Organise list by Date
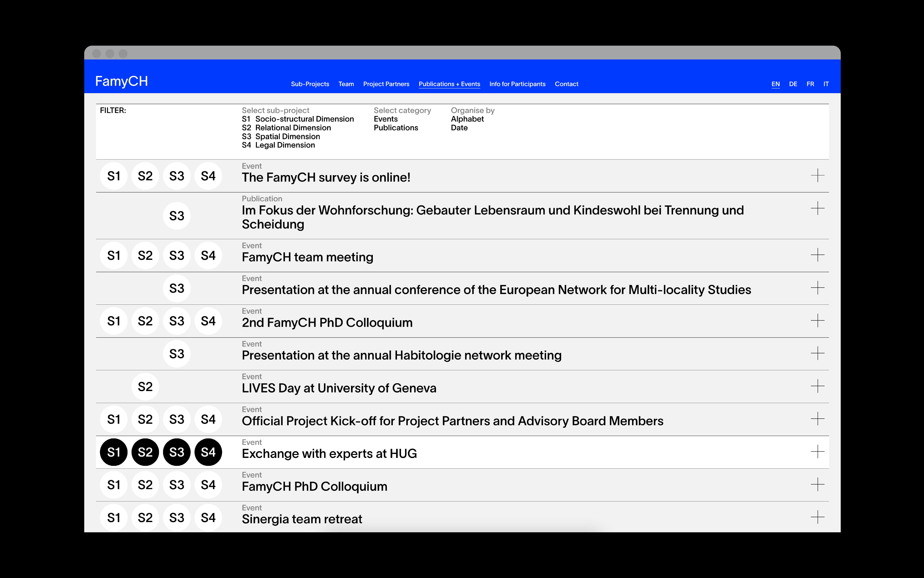The height and width of the screenshot is (578, 924). tap(459, 128)
